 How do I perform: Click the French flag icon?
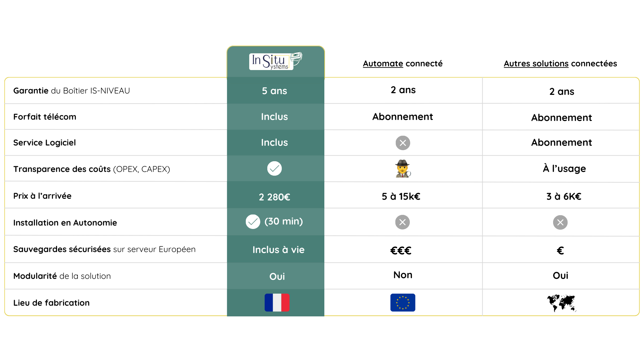(277, 303)
